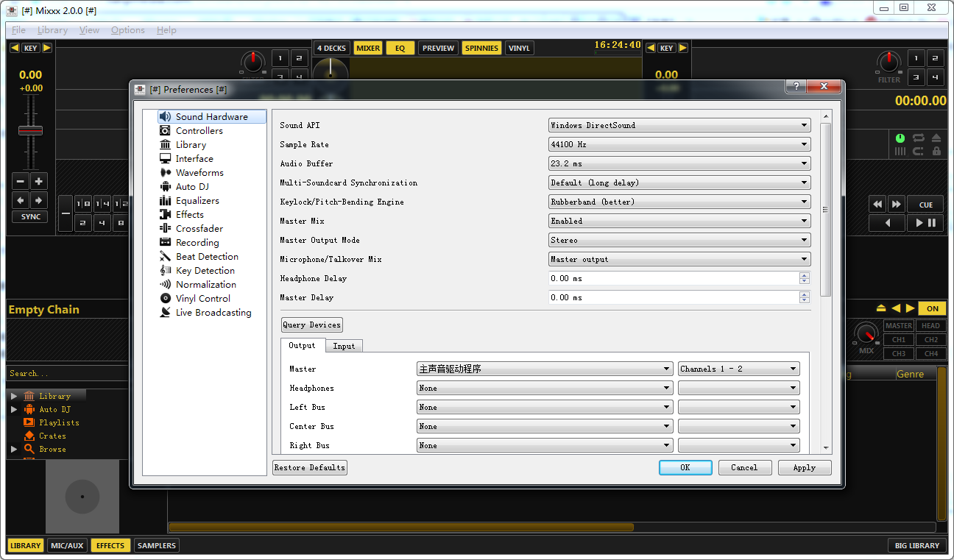Click the Restore Defaults button
Viewport: 954px width, 560px height.
pos(310,468)
